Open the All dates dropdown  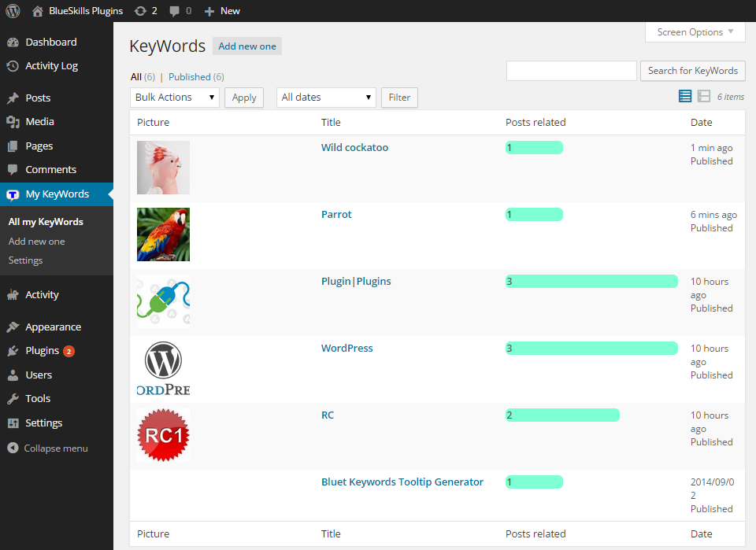click(x=326, y=98)
